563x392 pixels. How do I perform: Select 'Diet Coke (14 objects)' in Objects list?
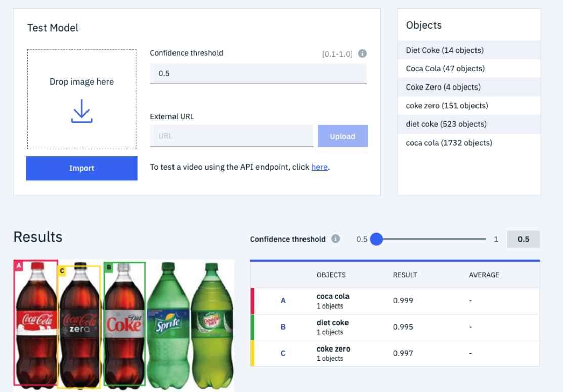coord(469,50)
